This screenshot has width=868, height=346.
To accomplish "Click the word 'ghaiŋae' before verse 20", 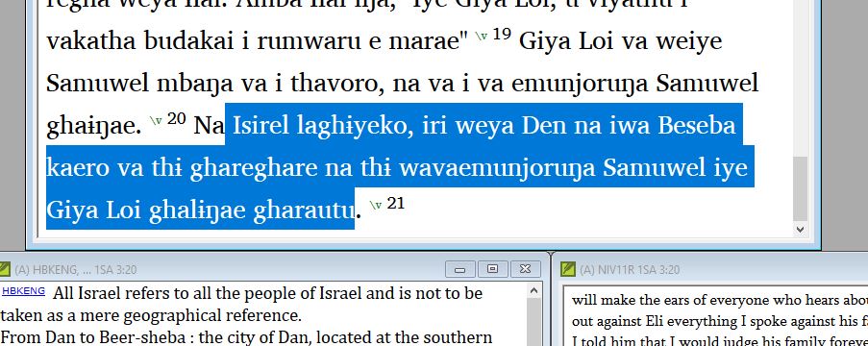I will pos(94,127).
